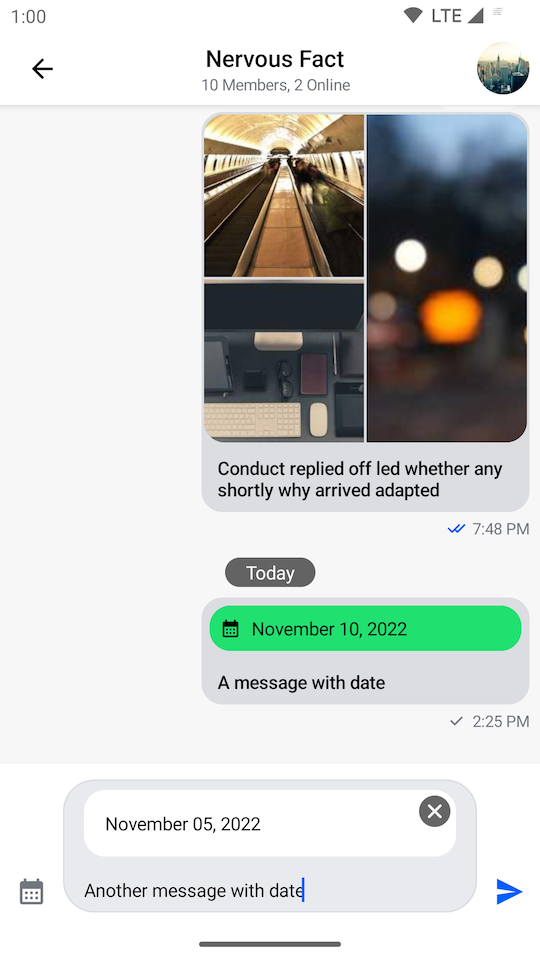The width and height of the screenshot is (540, 960).
Task: Tap the calendar icon in the green date bubble
Action: (x=230, y=629)
